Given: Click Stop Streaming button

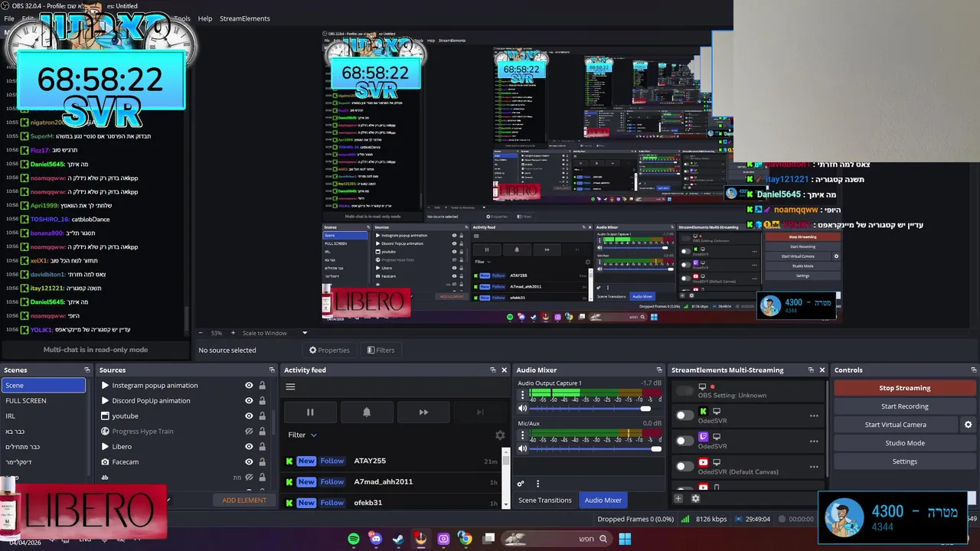Looking at the screenshot, I should coord(904,388).
